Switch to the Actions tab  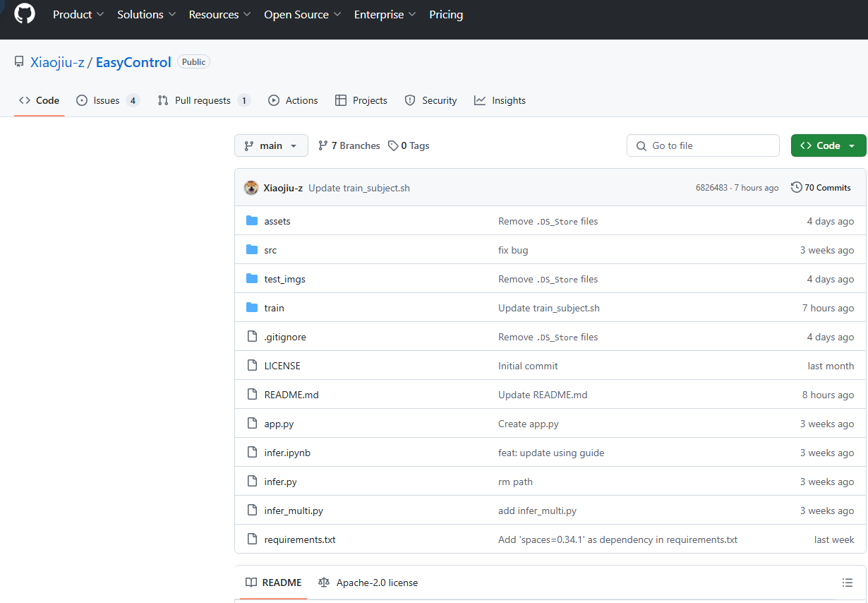(293, 100)
